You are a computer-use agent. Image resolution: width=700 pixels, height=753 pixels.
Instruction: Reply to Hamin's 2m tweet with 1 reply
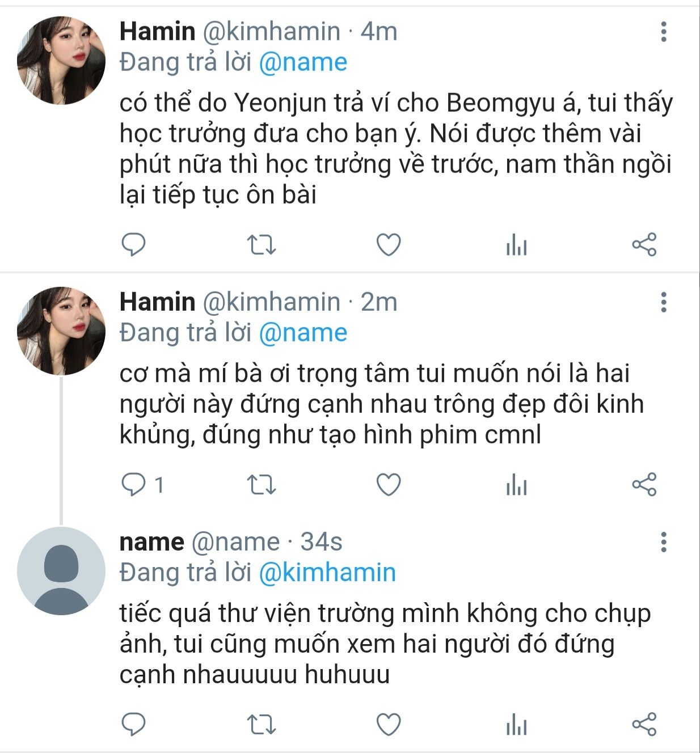[135, 485]
